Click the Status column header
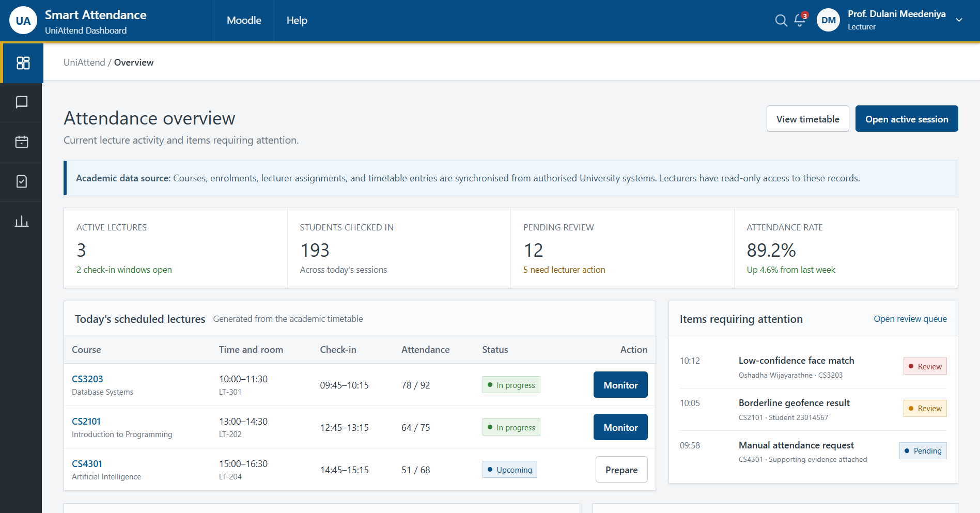This screenshot has width=980, height=513. pyautogui.click(x=495, y=350)
